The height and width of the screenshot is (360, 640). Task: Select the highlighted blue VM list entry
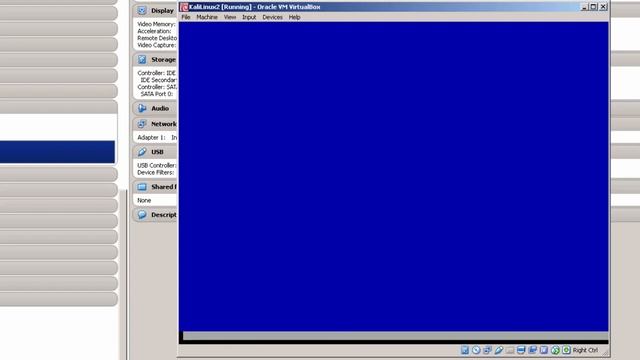57,152
